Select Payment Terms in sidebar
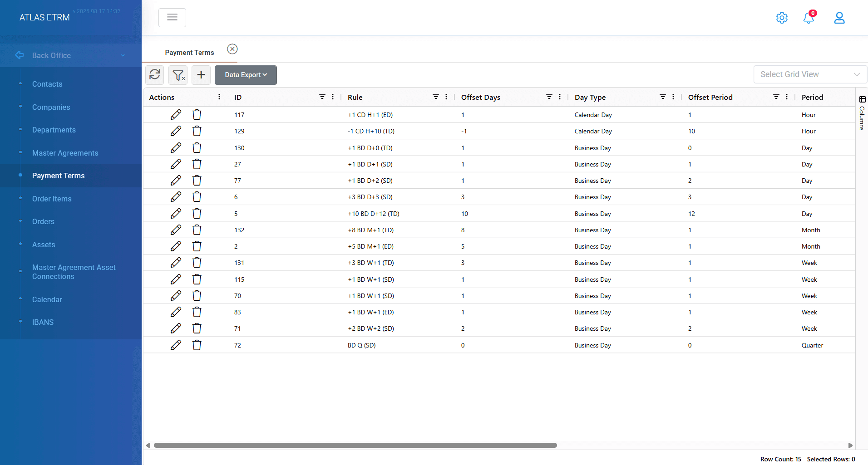Screen dimensions: 868x465 tap(71, 176)
